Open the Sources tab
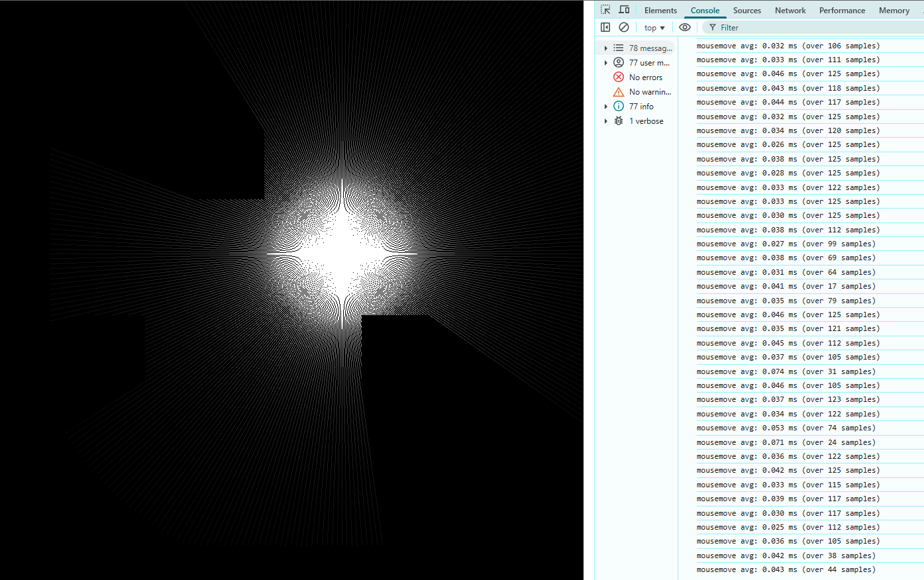Screen dimensions: 924x580 pyautogui.click(x=746, y=10)
